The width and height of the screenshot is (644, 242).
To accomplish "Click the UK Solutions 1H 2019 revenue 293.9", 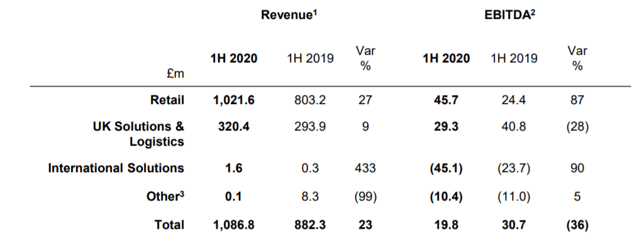I will click(x=310, y=127).
